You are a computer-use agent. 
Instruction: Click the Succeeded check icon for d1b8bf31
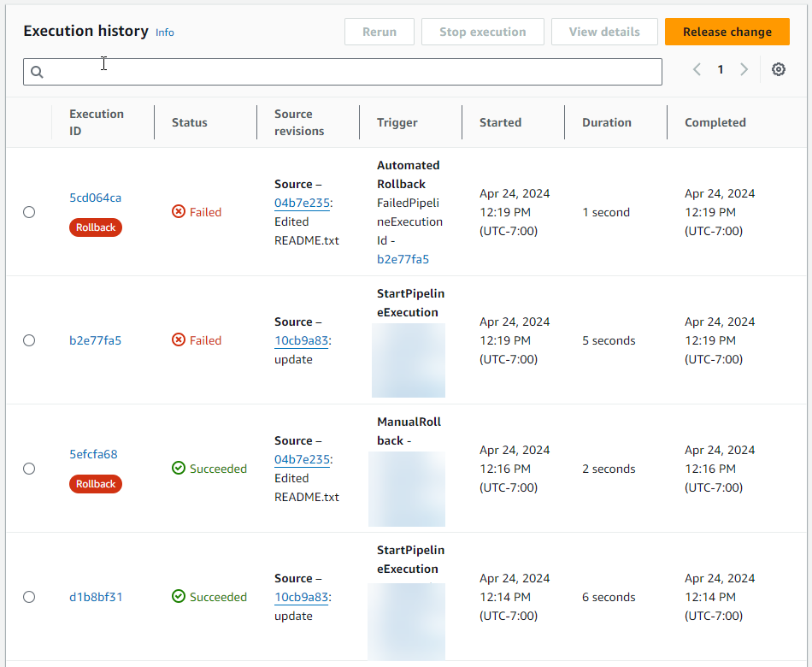coord(178,597)
